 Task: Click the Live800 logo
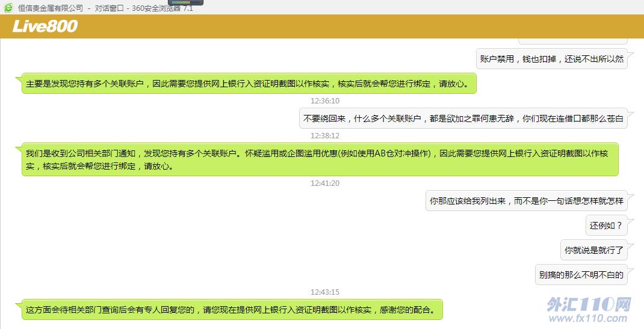click(x=45, y=26)
